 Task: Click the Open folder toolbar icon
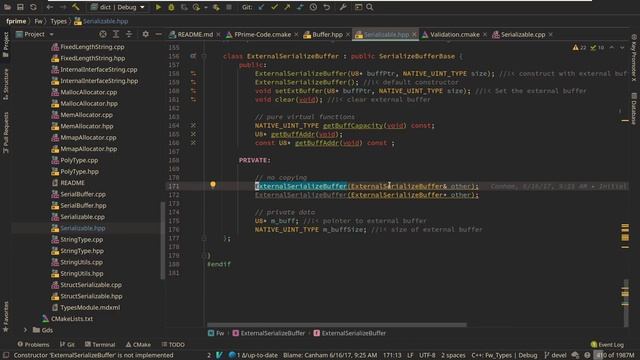(7, 7)
